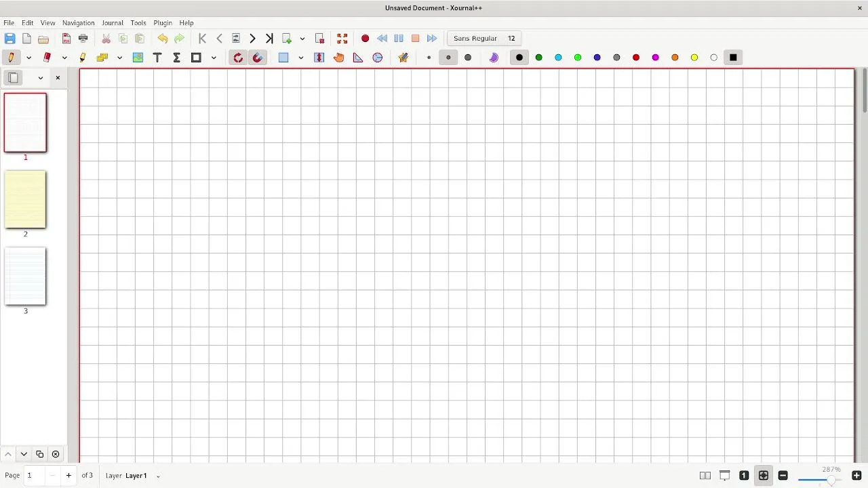This screenshot has width=868, height=488.
Task: Toggle grid snapping magnet
Action: click(258, 58)
